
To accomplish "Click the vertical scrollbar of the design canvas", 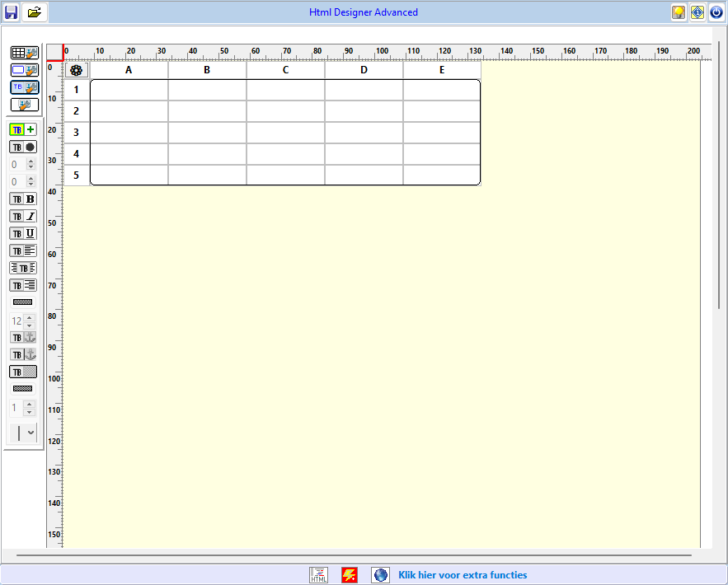I will [719, 176].
